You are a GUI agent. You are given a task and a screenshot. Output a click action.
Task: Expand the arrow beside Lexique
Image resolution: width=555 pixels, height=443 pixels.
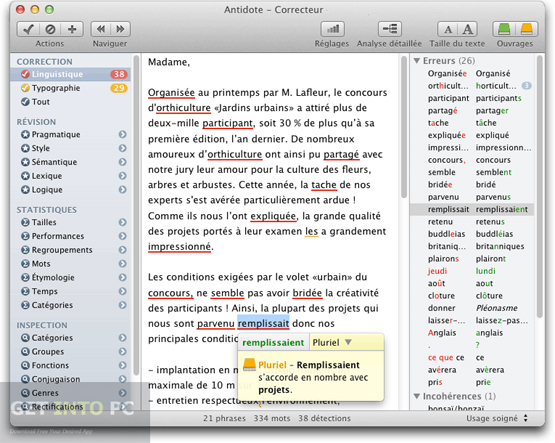[122, 176]
